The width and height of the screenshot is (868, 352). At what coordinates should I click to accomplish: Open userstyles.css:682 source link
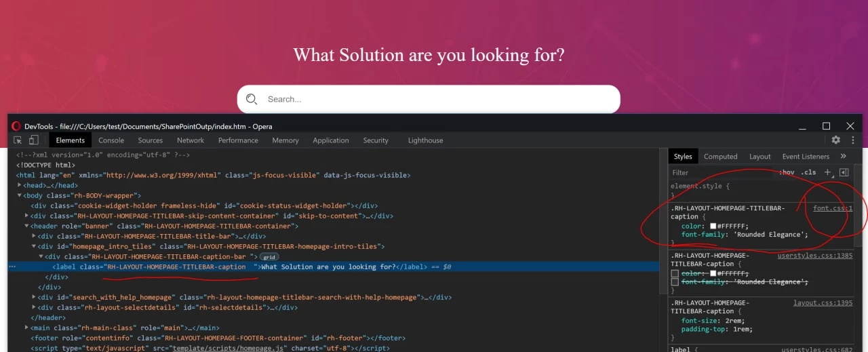[x=817, y=351]
